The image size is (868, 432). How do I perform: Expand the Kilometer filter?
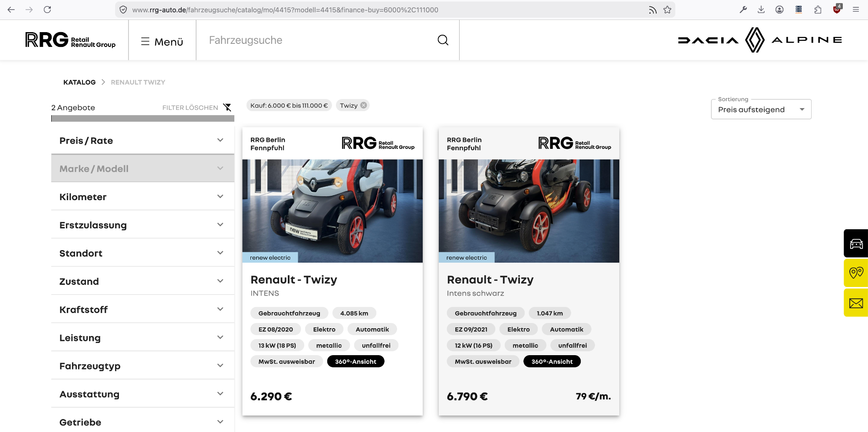point(143,197)
